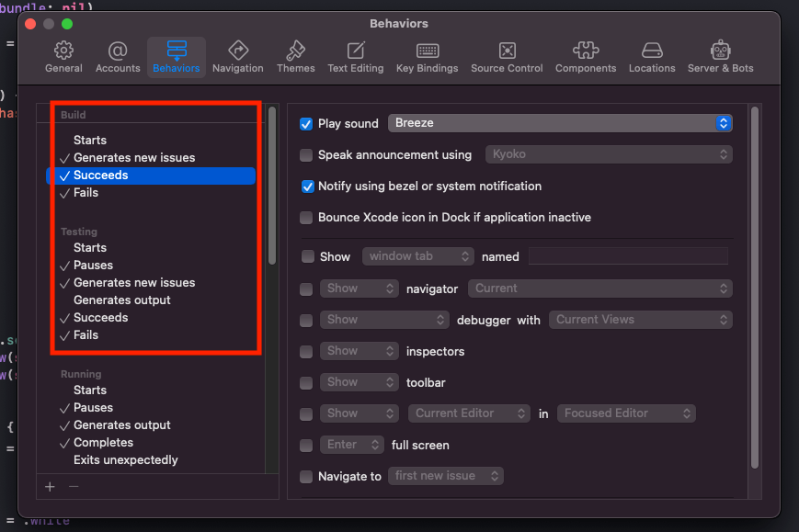Open the Themes preferences pane
This screenshot has height=532, width=799.
295,57
